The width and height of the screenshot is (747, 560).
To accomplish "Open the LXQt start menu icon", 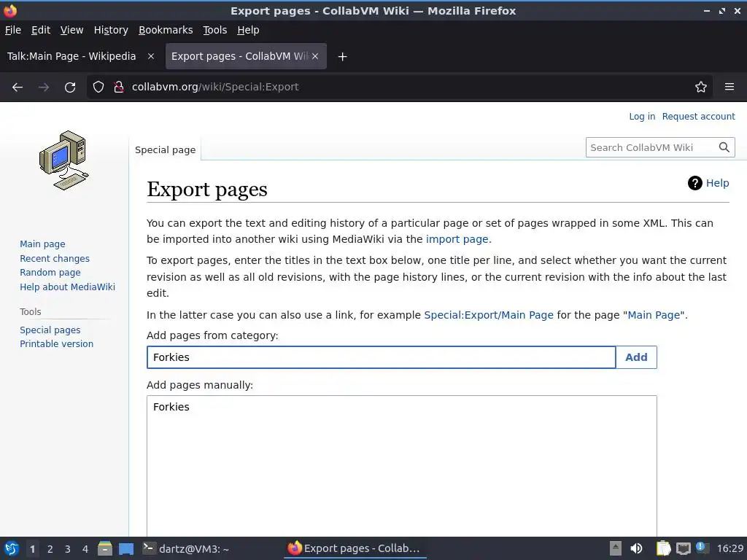I will point(12,548).
